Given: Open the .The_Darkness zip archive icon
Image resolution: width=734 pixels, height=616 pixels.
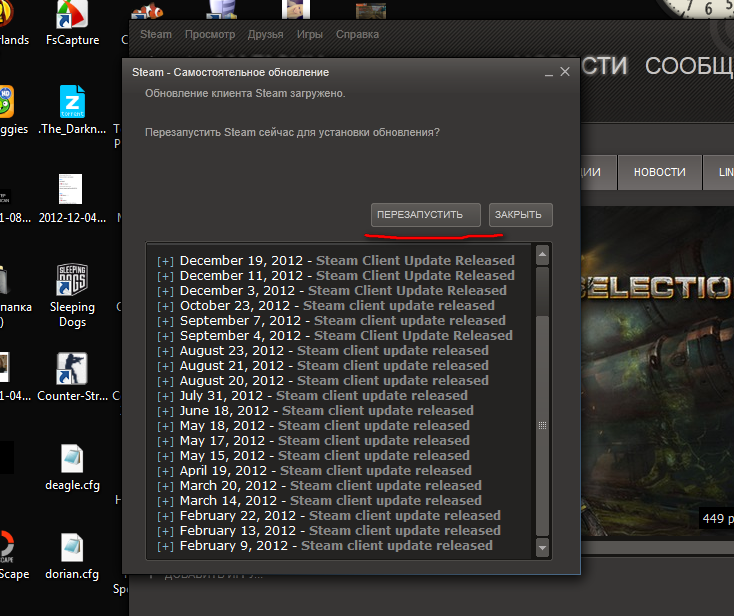Looking at the screenshot, I should [x=72, y=102].
